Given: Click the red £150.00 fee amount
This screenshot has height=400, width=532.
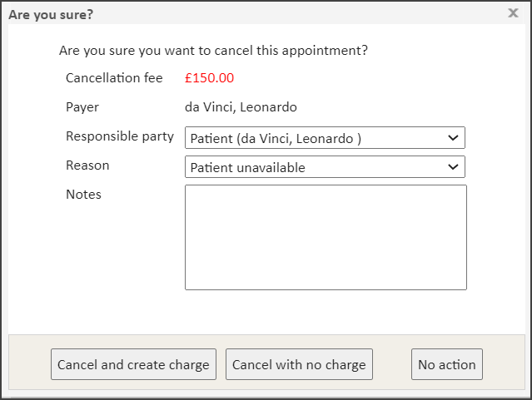Looking at the screenshot, I should (209, 78).
